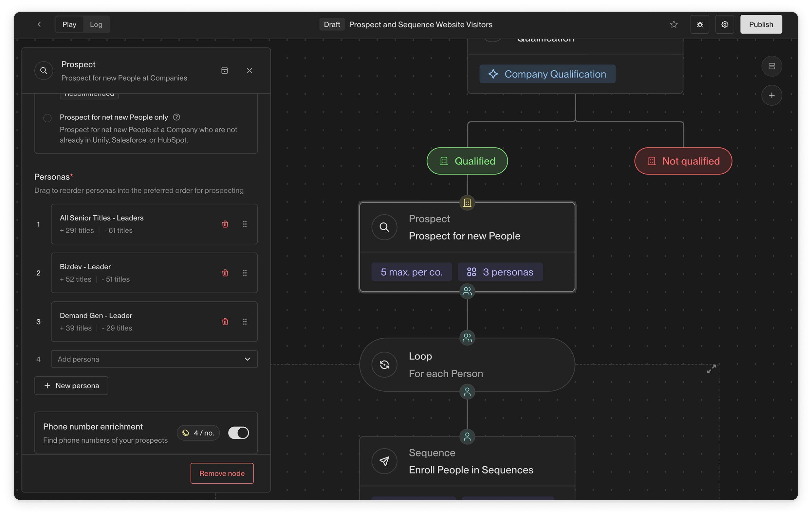
Task: Grab drag handle for All Senior Titles persona
Action: (245, 224)
